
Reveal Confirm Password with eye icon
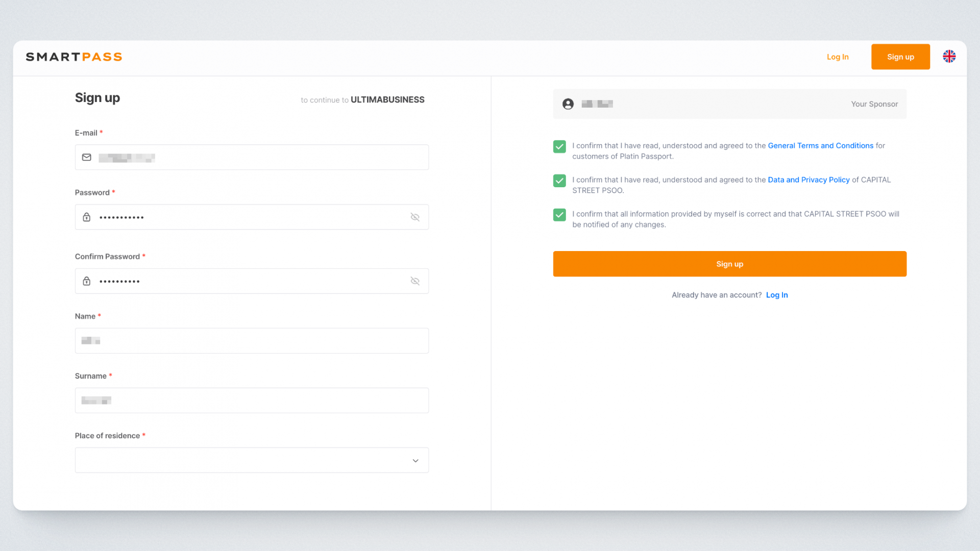415,281
